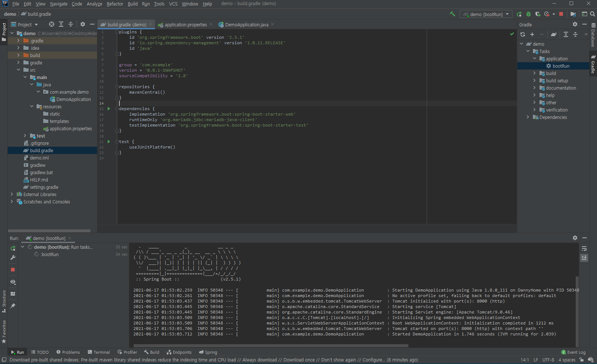Click the red Stop button in top toolbar

pos(561,14)
